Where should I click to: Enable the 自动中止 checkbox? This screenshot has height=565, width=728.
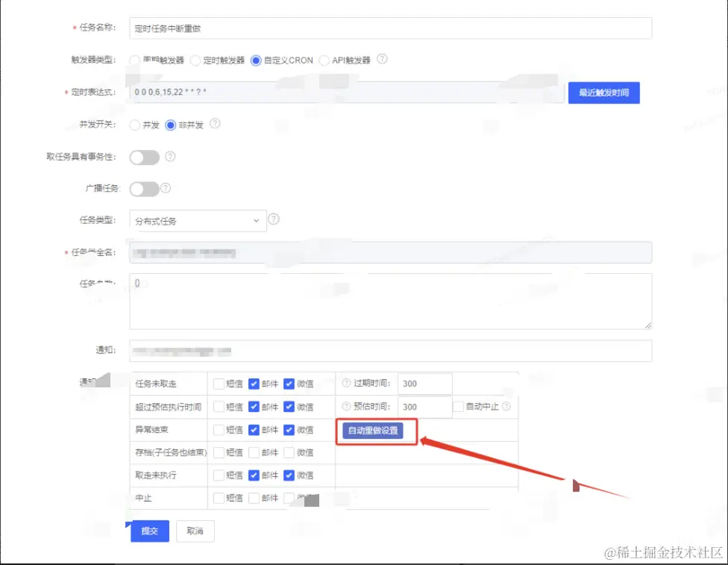point(458,407)
